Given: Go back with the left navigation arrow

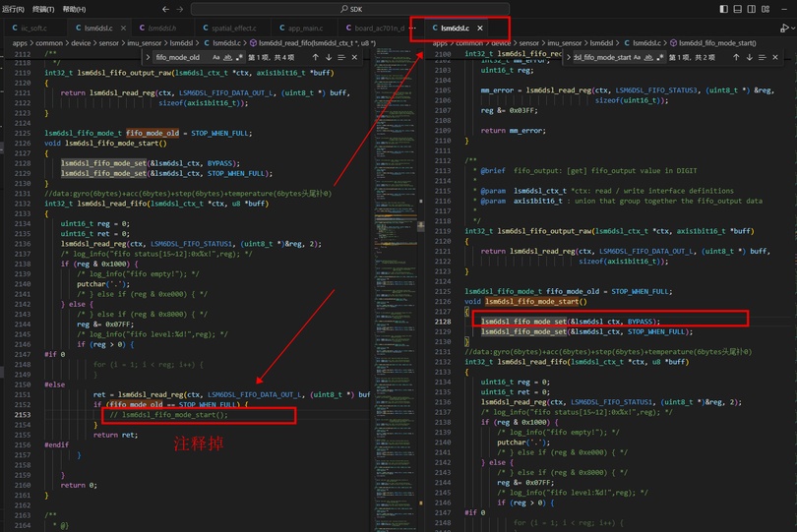Looking at the screenshot, I should [x=165, y=9].
